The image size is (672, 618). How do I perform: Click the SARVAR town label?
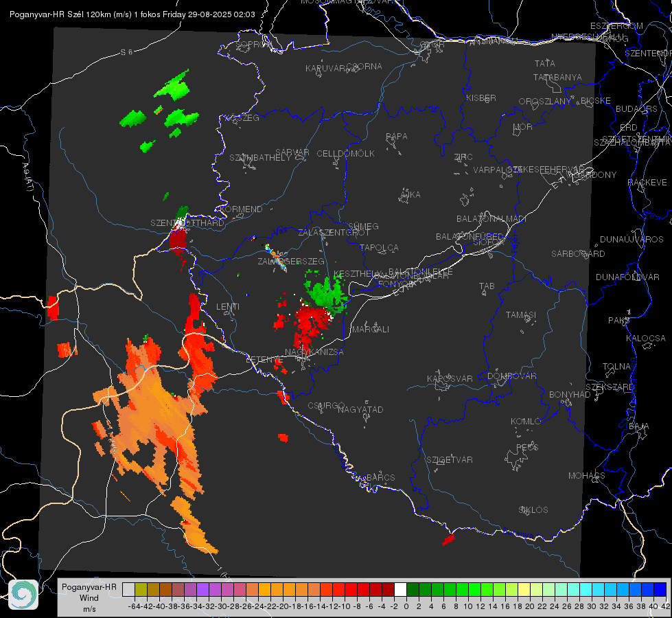click(292, 152)
